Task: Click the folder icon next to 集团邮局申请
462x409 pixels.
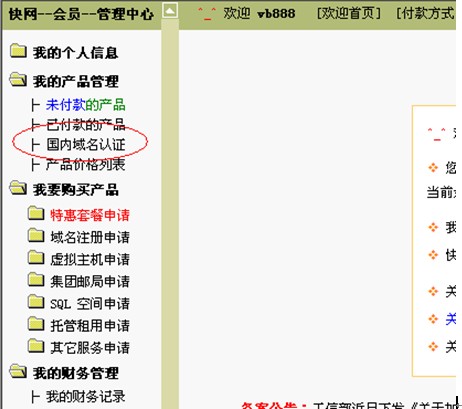Action: 36,280
